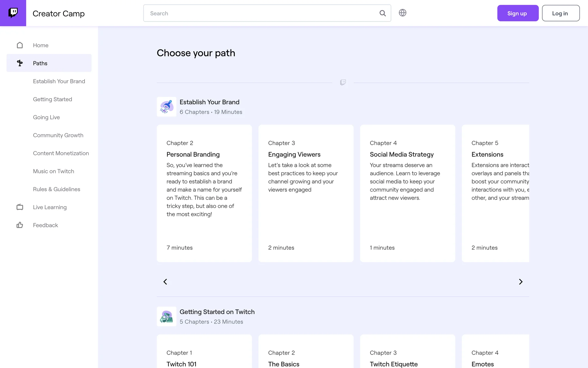Open the Personal Branding chapter card
This screenshot has height=368, width=588.
click(x=204, y=193)
